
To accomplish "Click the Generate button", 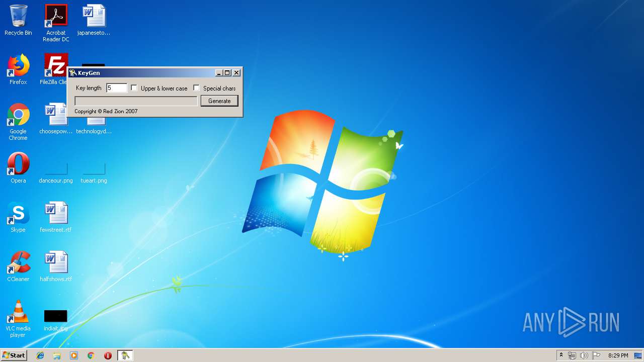I will (219, 101).
